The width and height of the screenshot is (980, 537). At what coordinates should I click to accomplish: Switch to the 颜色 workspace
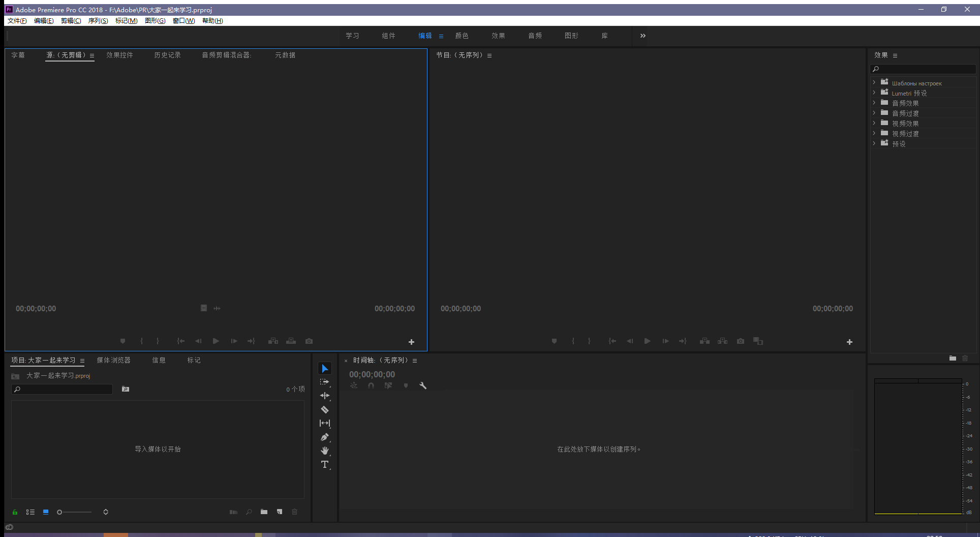(462, 36)
